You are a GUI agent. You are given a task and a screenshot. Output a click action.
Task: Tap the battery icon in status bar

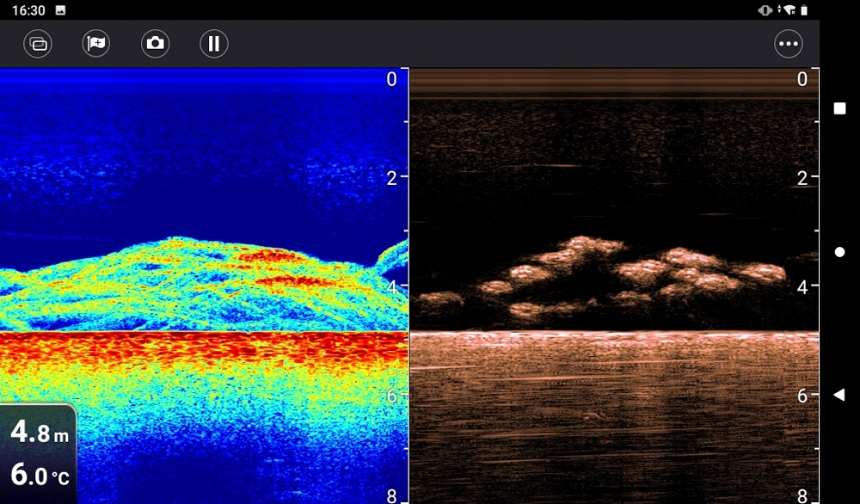tap(804, 10)
